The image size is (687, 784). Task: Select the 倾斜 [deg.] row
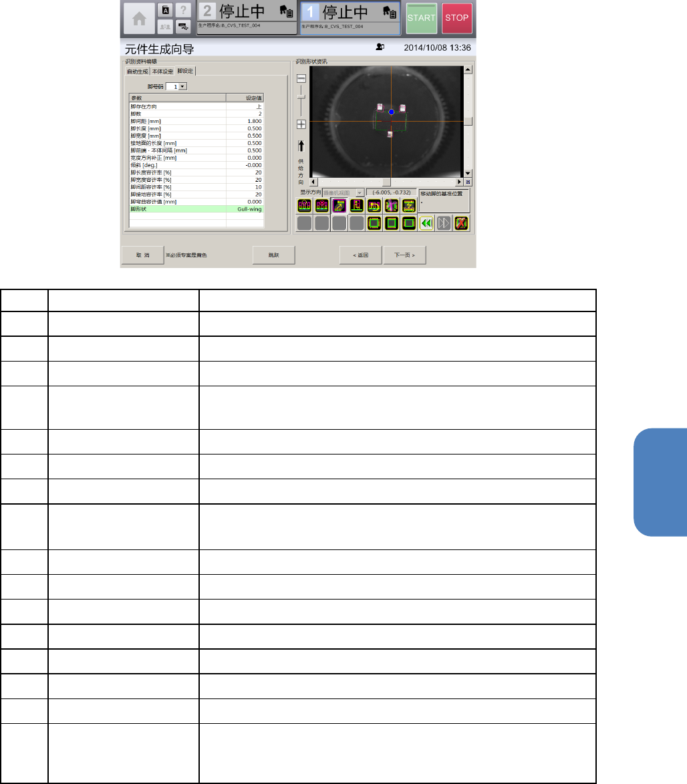pyautogui.click(x=196, y=165)
